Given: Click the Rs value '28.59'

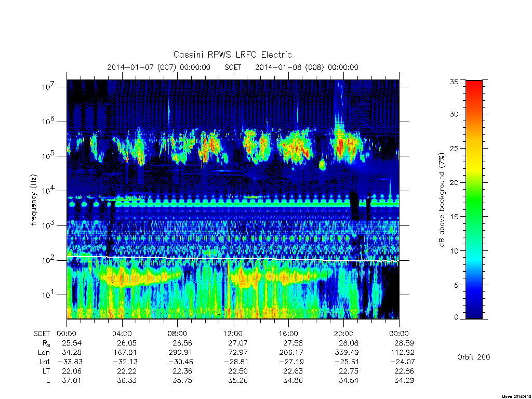Looking at the screenshot, I should (x=404, y=343).
